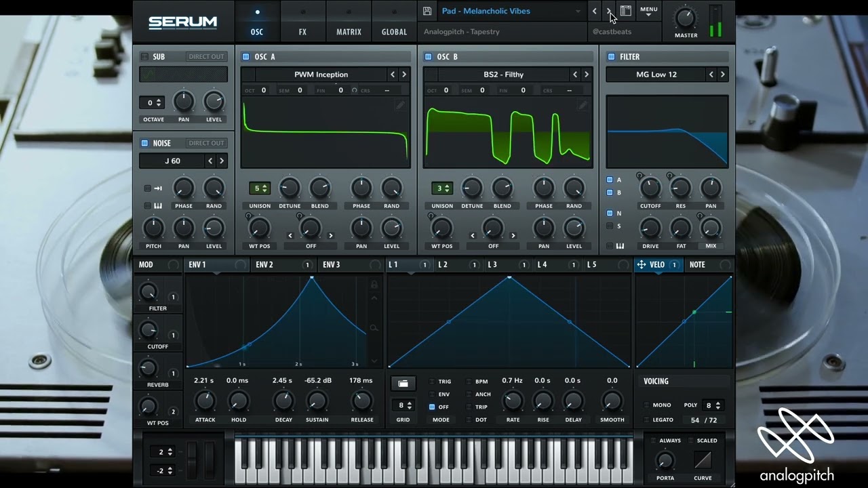Image resolution: width=868 pixels, height=488 pixels.
Task: Click the OSC A warp mode OFF selector
Action: (x=311, y=246)
